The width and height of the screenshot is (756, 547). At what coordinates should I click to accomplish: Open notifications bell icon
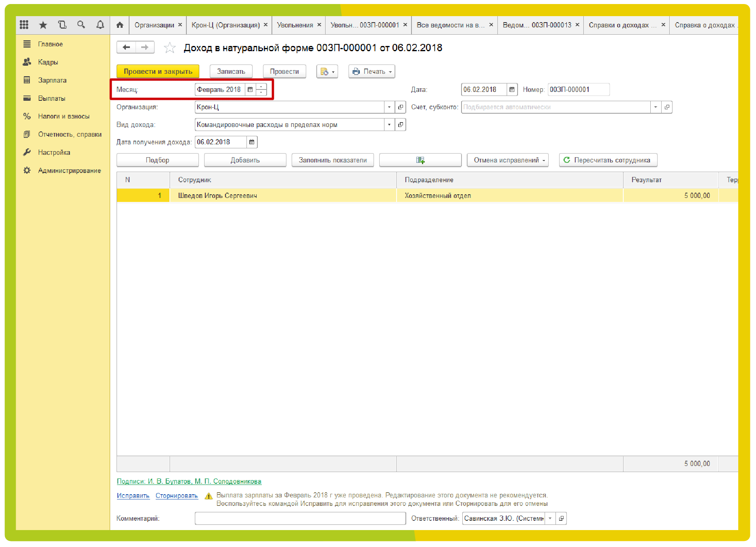100,25
